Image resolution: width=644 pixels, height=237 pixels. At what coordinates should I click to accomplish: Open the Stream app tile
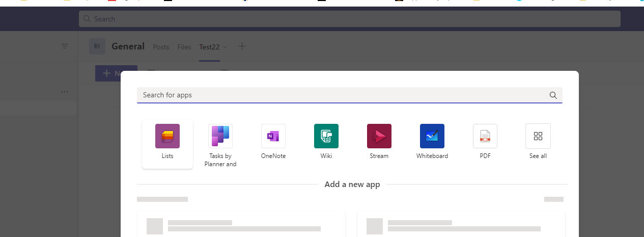click(379, 136)
